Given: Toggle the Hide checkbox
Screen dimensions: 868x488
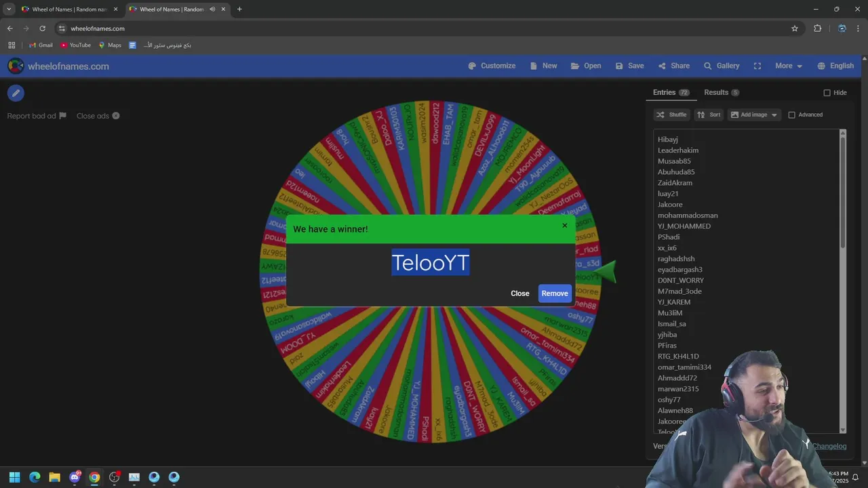Looking at the screenshot, I should (x=827, y=93).
